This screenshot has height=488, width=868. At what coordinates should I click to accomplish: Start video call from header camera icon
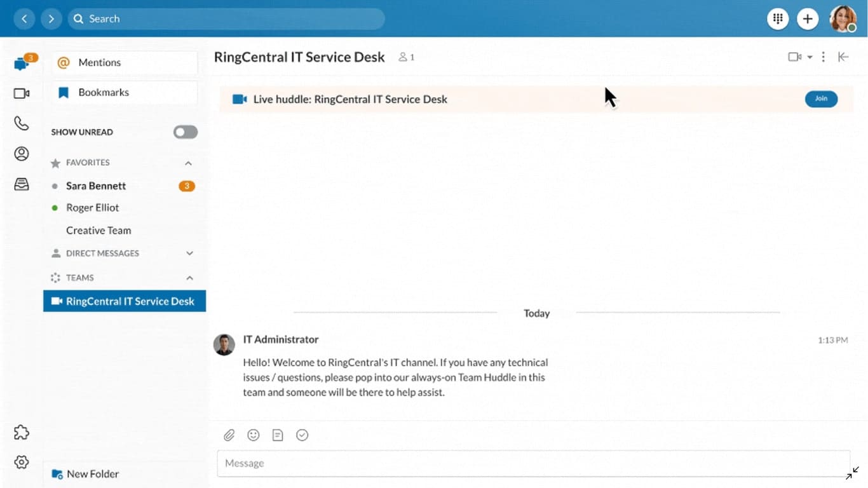click(794, 57)
